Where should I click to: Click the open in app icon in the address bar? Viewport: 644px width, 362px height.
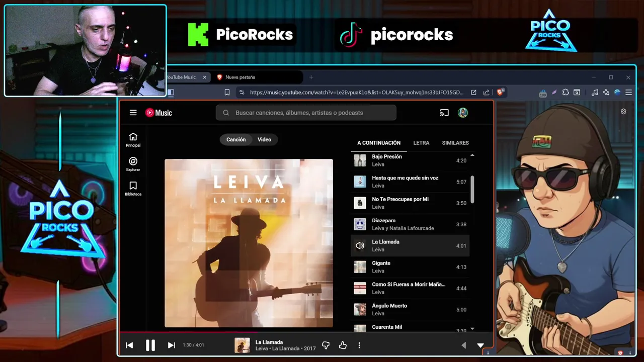473,93
